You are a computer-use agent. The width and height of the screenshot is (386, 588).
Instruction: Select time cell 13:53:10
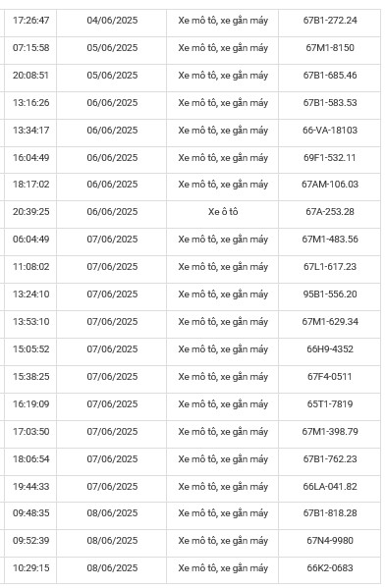pyautogui.click(x=30, y=321)
